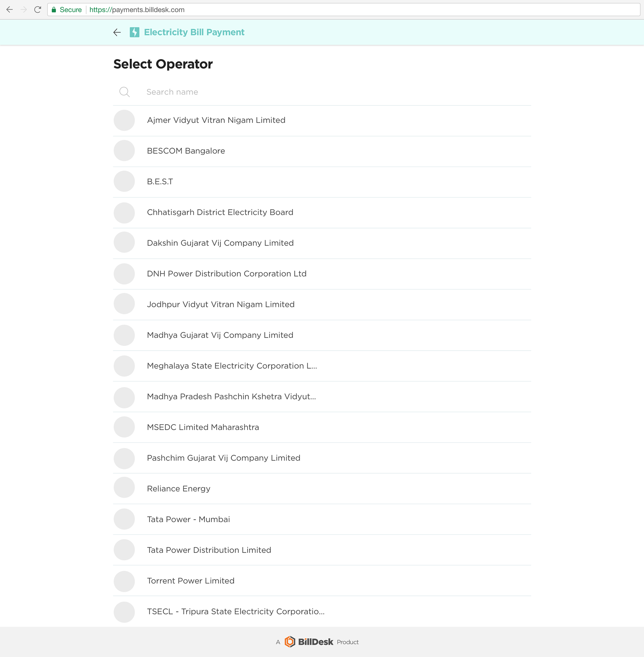
Task: Click the search magnifier icon
Action: click(x=124, y=92)
